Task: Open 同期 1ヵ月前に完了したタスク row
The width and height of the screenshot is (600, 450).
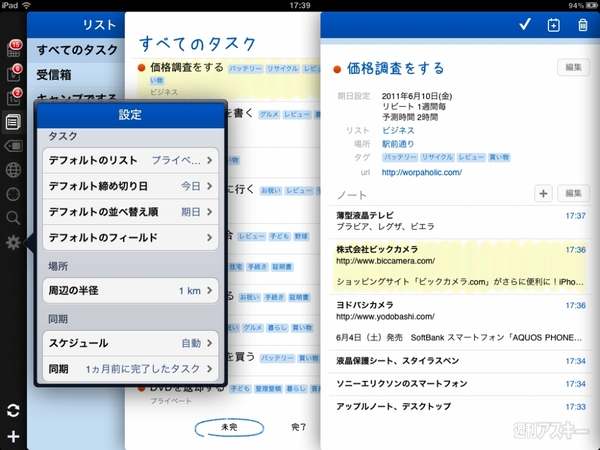Action: coord(130,369)
